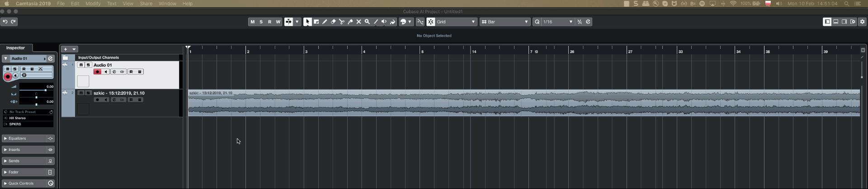Click the Add Track plus button
The height and width of the screenshot is (189, 868).
[66, 49]
